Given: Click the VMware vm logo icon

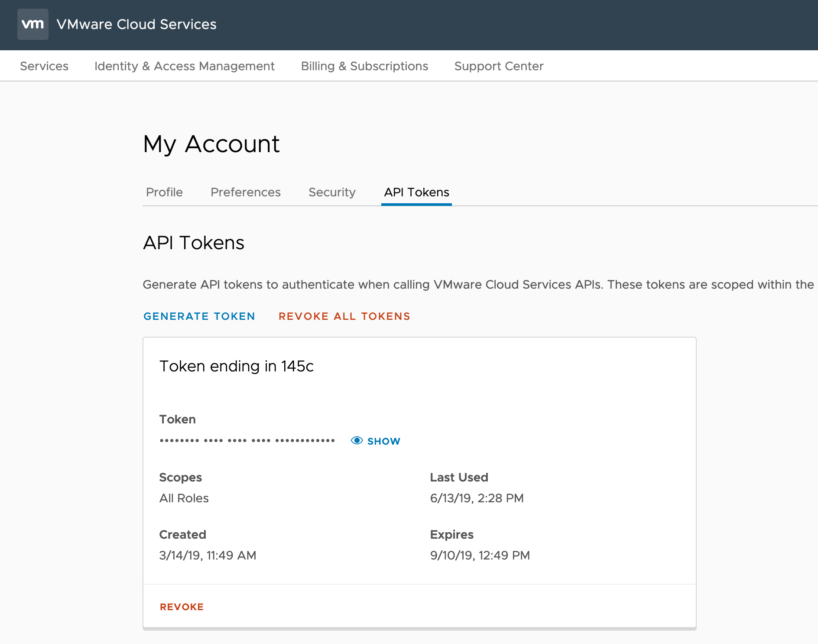Looking at the screenshot, I should point(33,24).
